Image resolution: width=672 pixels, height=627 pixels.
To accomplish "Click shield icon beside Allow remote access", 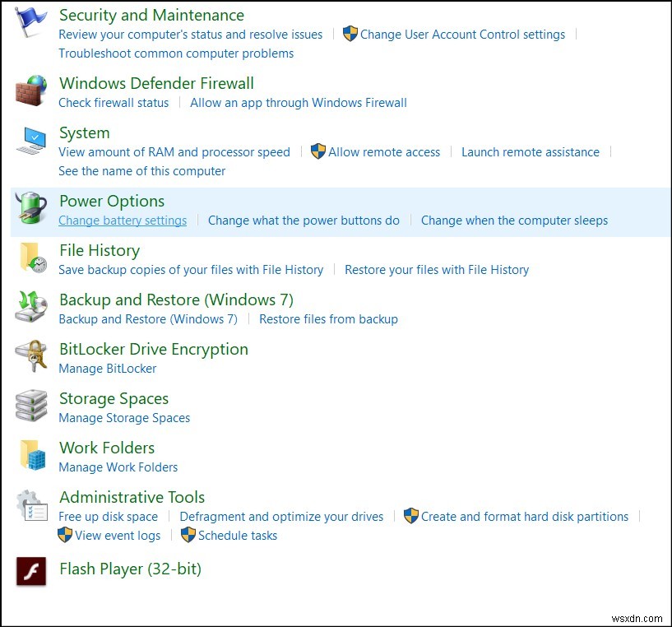I will point(318,151).
